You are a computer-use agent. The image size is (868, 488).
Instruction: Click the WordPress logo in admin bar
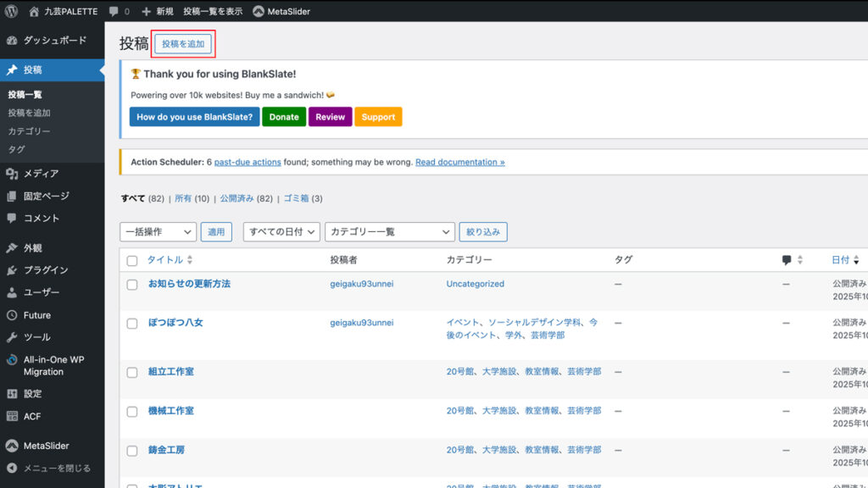[12, 11]
